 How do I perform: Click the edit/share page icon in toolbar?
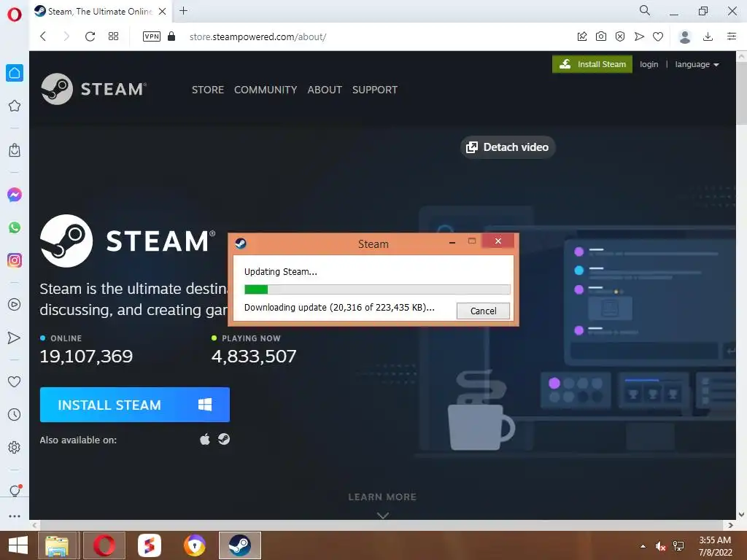point(582,36)
